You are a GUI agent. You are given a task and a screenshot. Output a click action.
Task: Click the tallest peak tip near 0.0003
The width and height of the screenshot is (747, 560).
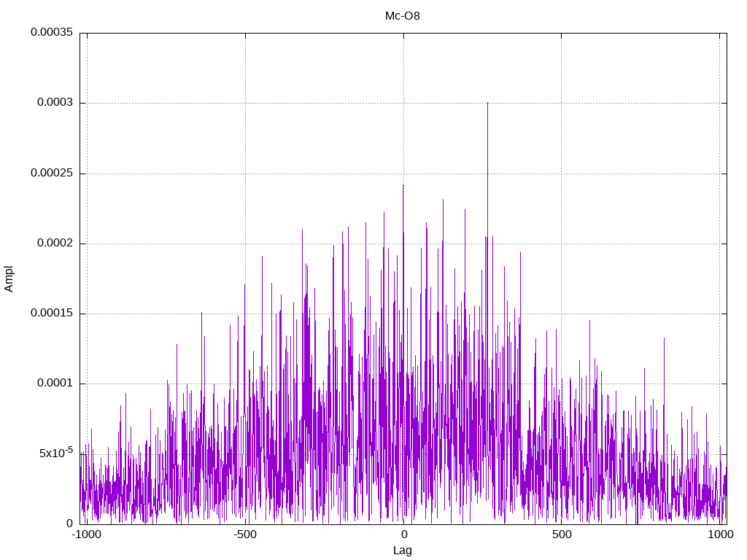[x=487, y=103]
